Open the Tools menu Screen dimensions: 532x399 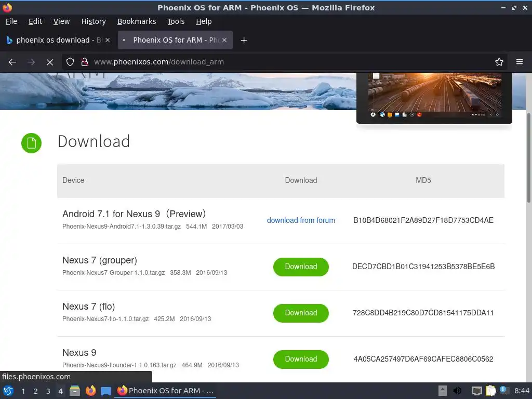(176, 21)
